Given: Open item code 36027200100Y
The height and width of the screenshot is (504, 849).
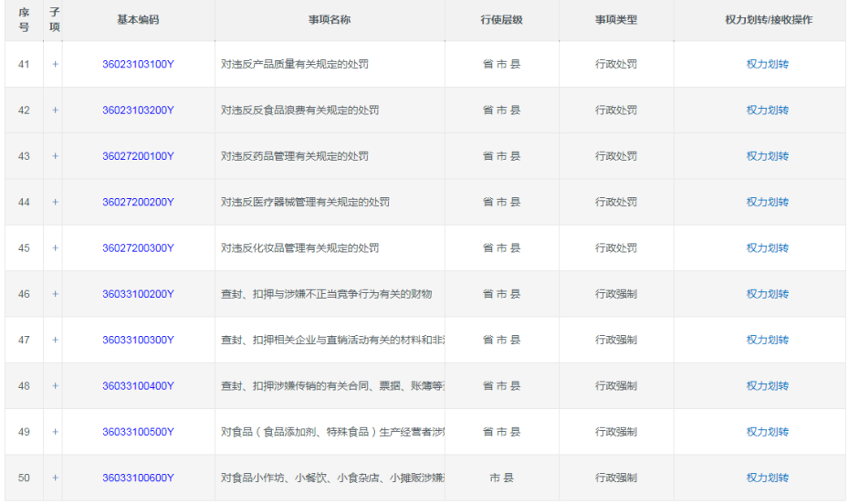Looking at the screenshot, I should (x=138, y=156).
